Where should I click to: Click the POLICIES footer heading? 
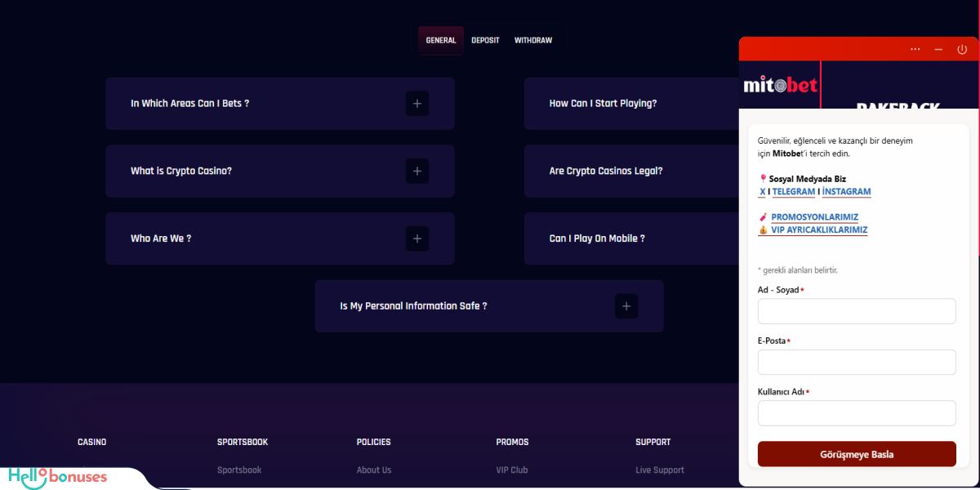point(374,442)
